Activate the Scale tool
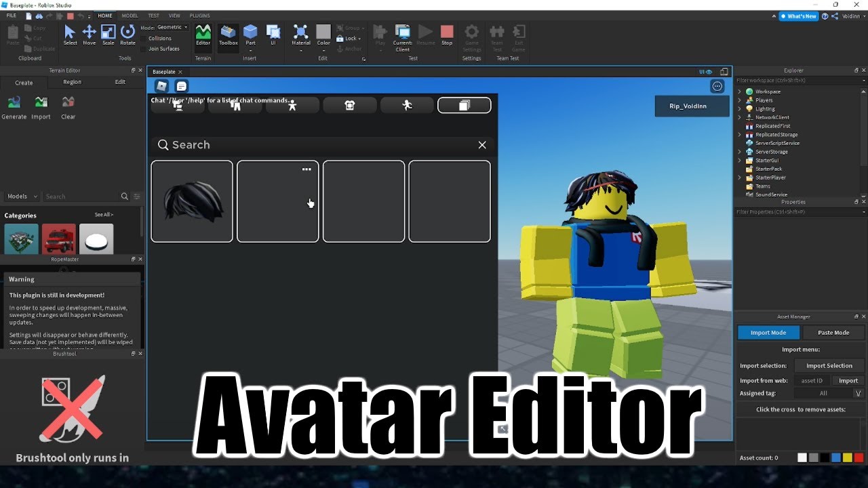 coord(108,35)
